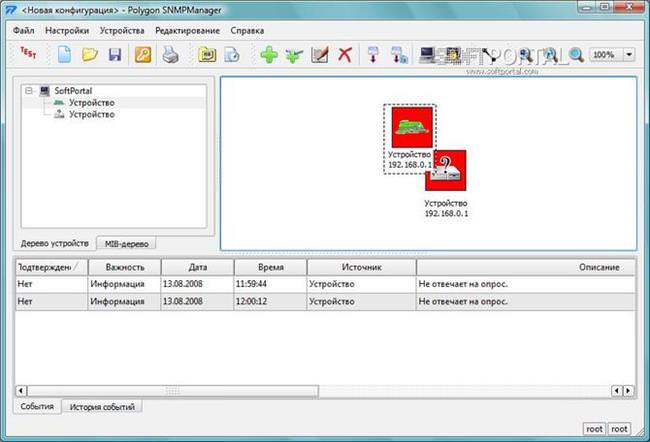
Task: Click the green multiple-add devices icon
Action: 294,55
